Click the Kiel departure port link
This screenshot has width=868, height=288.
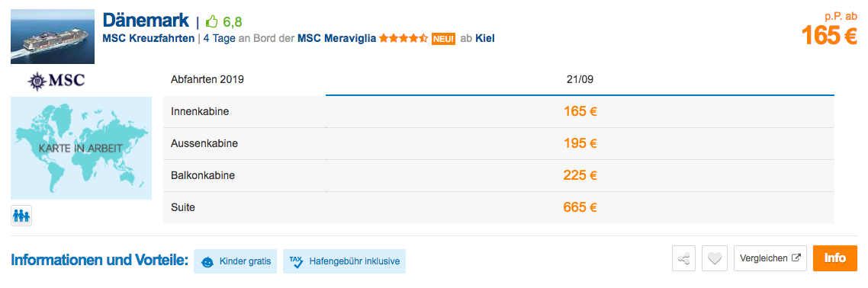click(x=485, y=39)
